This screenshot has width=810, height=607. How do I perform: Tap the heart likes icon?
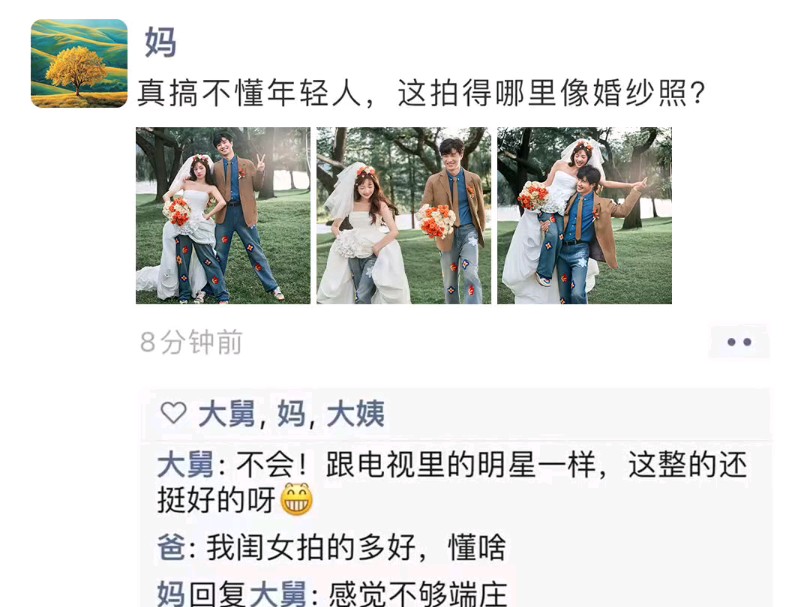coord(174,413)
